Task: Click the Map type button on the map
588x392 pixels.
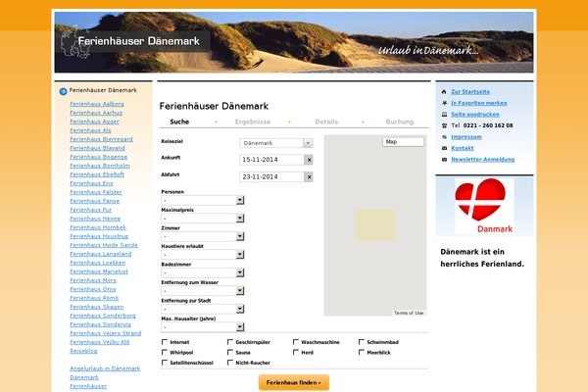Action: [x=403, y=142]
